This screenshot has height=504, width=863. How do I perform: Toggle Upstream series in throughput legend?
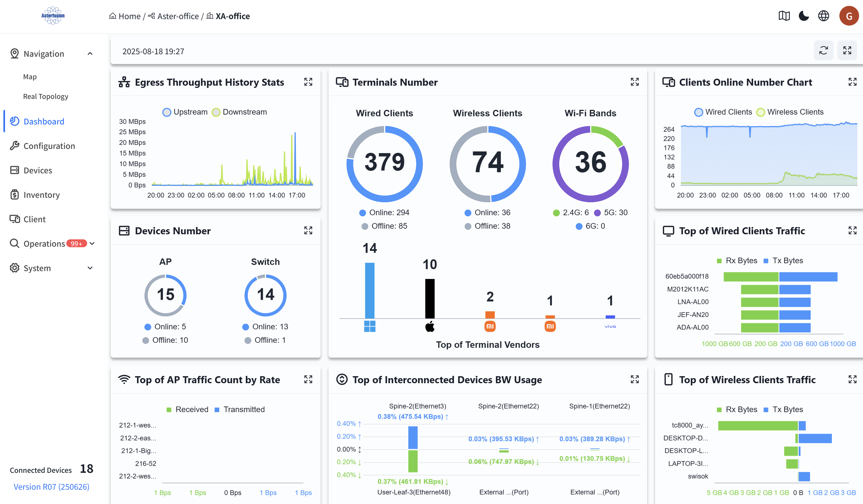click(x=185, y=112)
